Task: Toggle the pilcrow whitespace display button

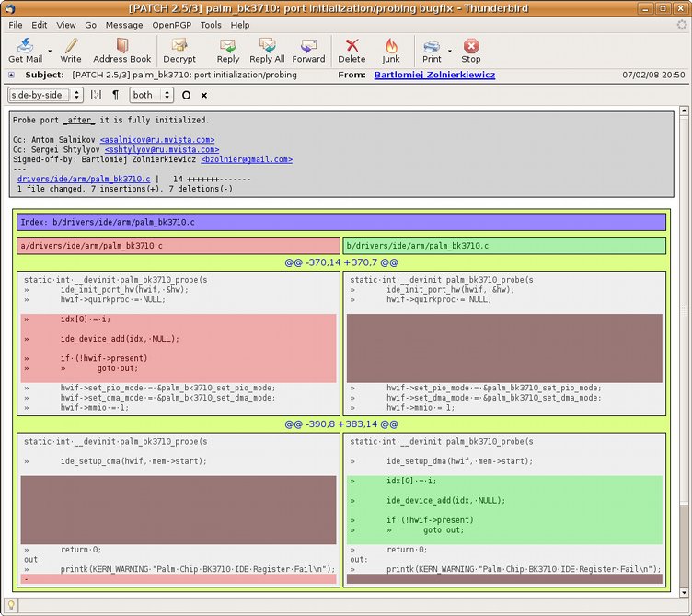Action: 115,95
